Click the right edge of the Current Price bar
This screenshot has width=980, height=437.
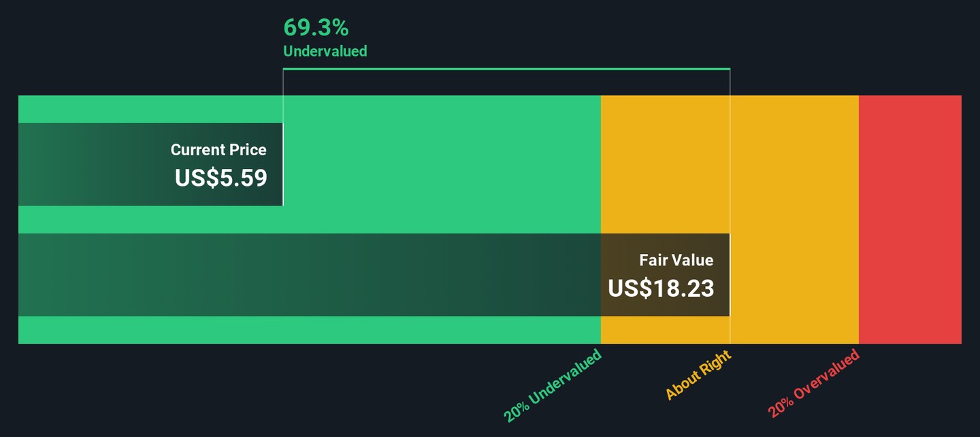(x=282, y=164)
